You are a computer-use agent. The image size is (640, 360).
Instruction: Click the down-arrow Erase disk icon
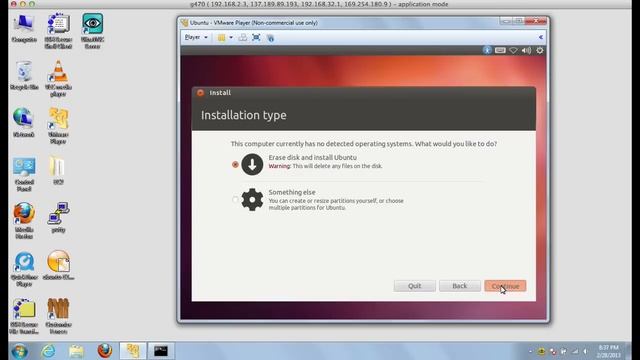click(x=252, y=164)
